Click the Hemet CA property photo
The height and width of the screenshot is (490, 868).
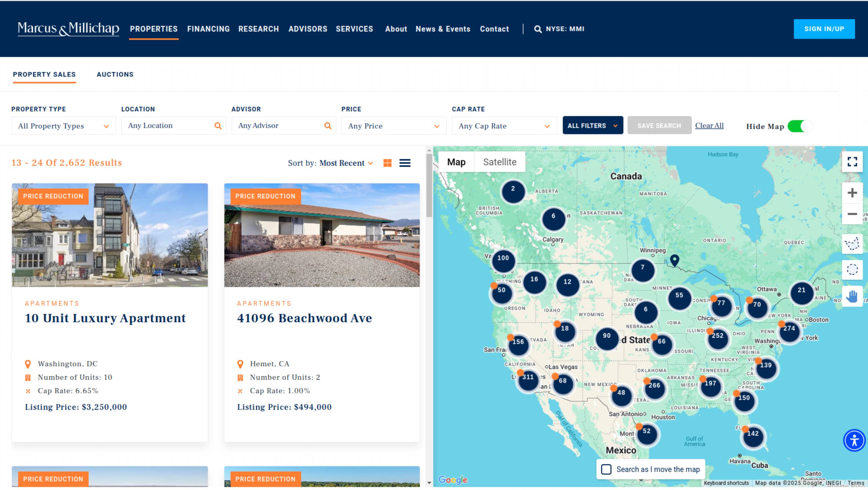(322, 235)
